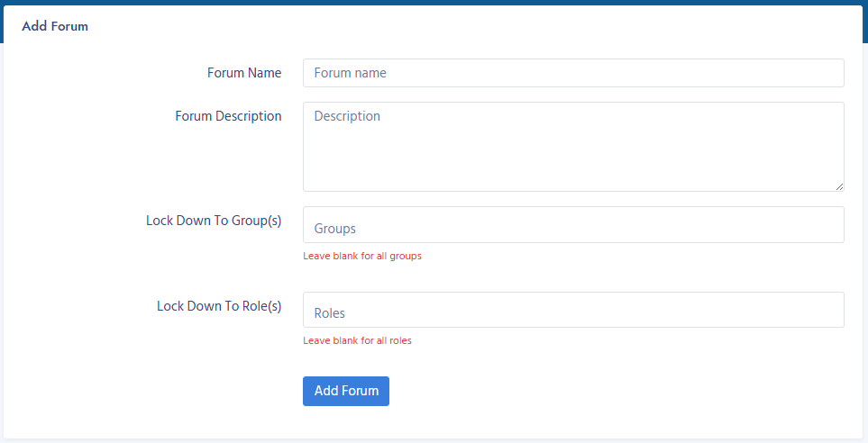Click the 'Forum name' placeholder text

click(350, 73)
